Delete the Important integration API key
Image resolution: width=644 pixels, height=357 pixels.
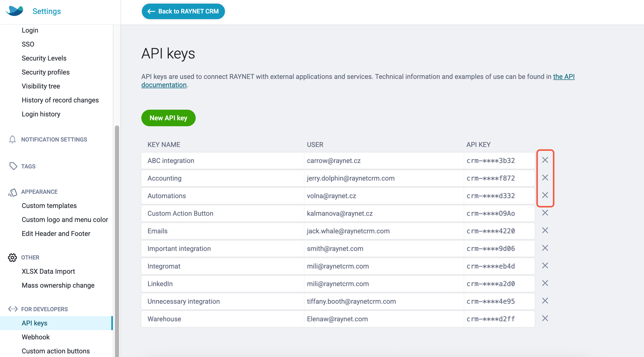[x=545, y=248]
